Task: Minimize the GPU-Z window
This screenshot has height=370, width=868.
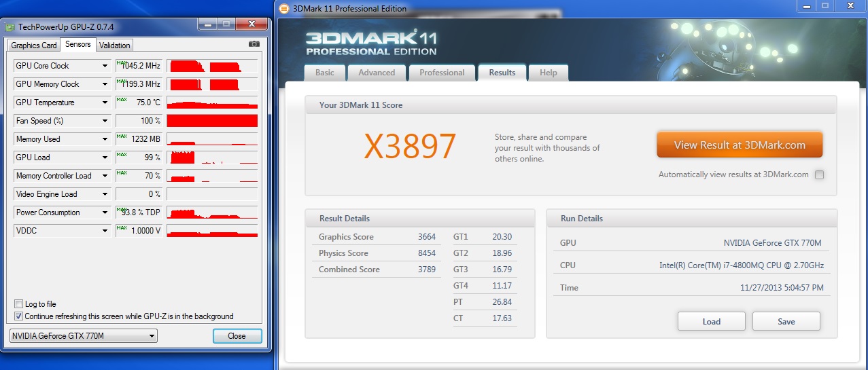Action: point(208,25)
